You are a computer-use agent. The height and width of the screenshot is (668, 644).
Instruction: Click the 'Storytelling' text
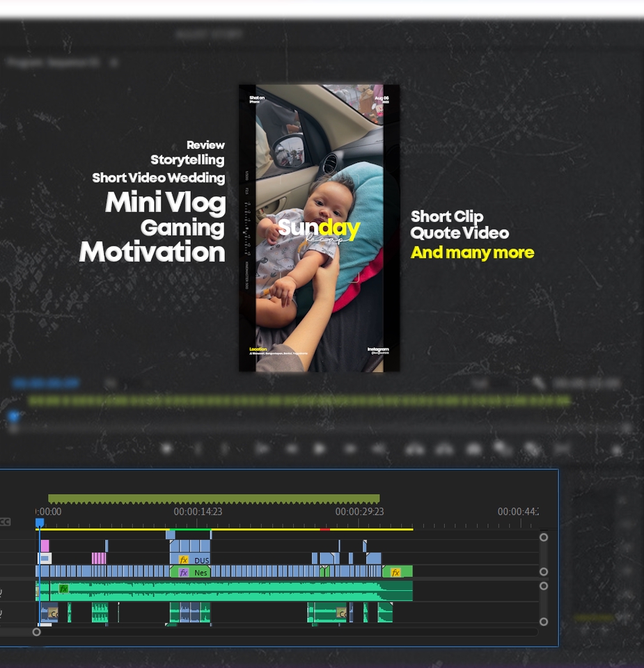pos(187,160)
